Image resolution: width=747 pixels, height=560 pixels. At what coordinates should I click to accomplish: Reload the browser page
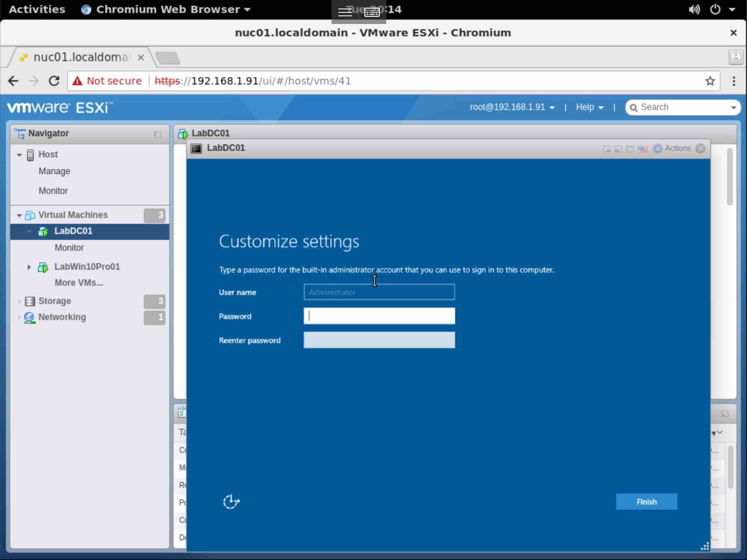(54, 81)
